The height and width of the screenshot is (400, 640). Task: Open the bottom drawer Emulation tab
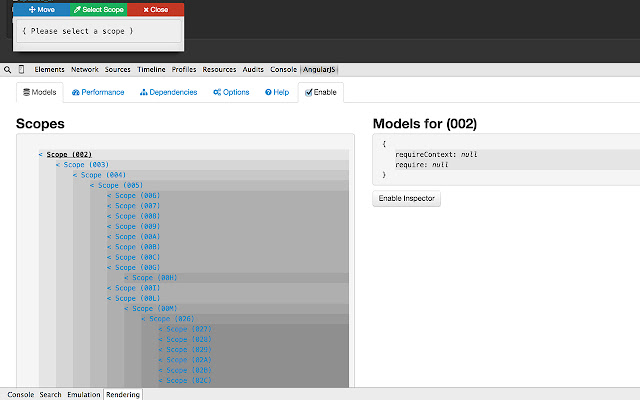84,394
